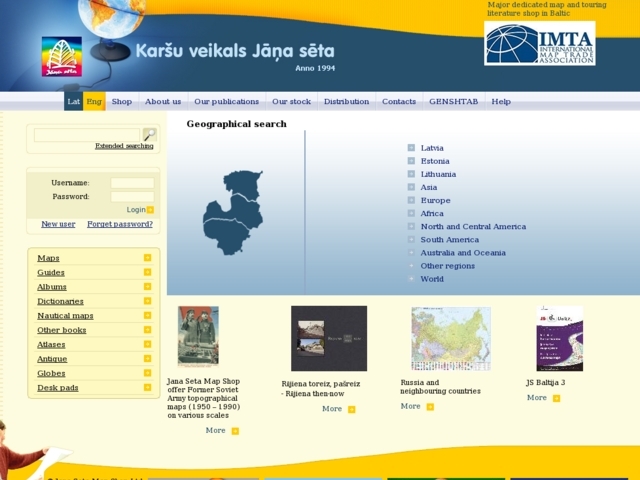Screen dimensions: 640x480
Task: Click the plus icon beside Europe
Action: click(x=411, y=200)
